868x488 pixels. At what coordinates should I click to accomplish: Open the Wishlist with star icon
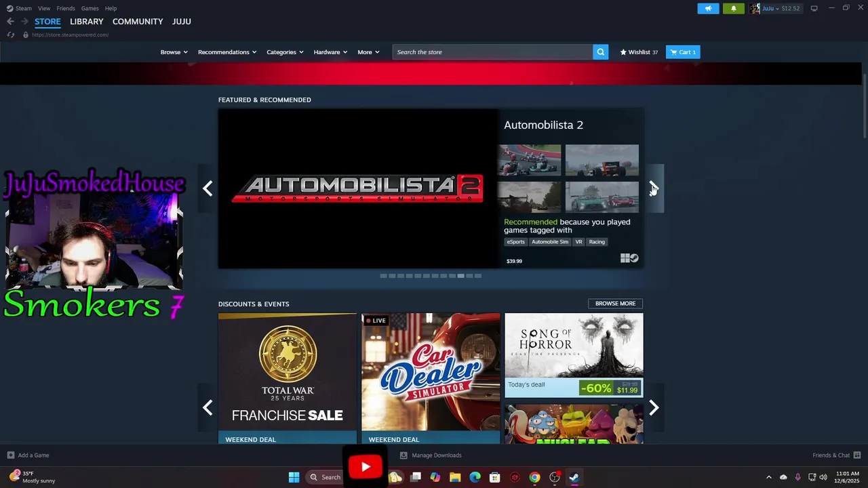click(639, 52)
